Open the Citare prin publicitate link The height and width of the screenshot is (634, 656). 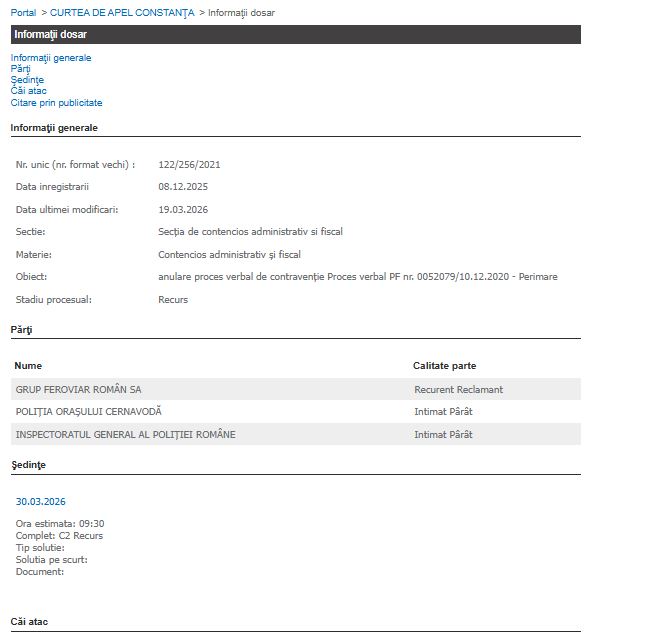[56, 103]
